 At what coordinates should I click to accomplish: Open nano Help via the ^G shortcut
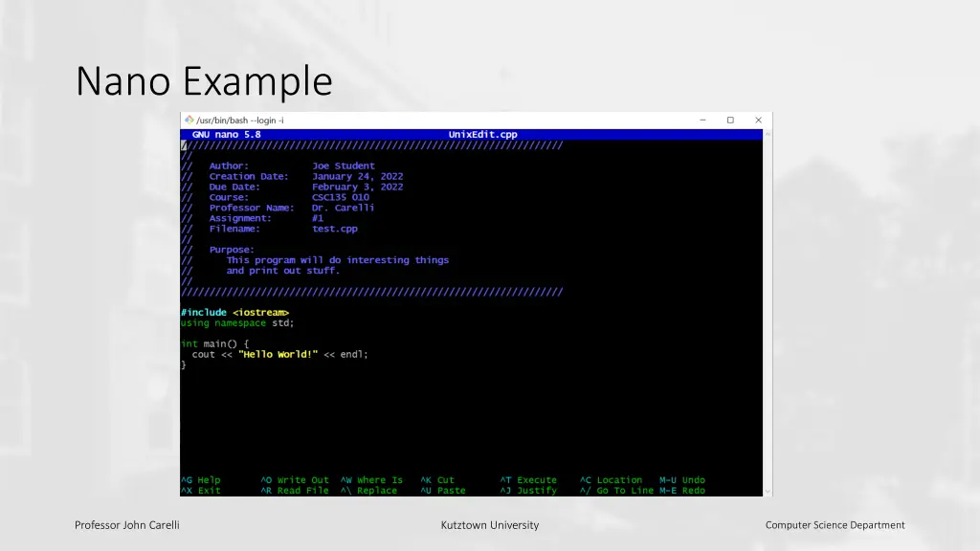click(199, 480)
